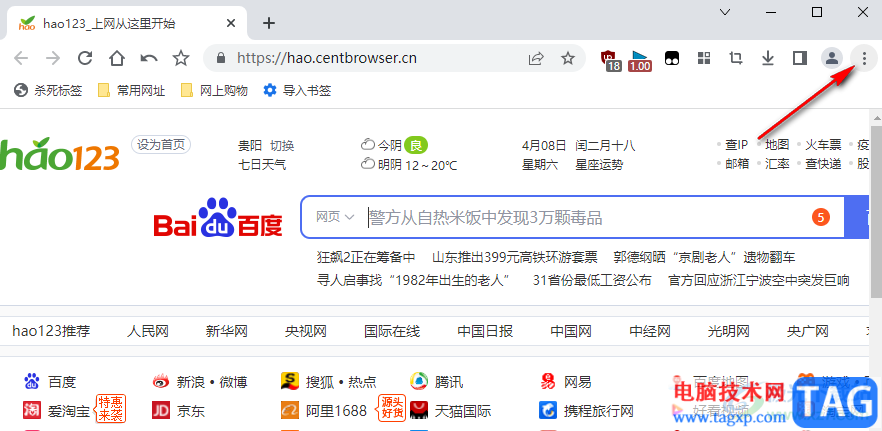This screenshot has height=431, width=882.
Task: Click the undo closed tab icon
Action: tap(148, 58)
